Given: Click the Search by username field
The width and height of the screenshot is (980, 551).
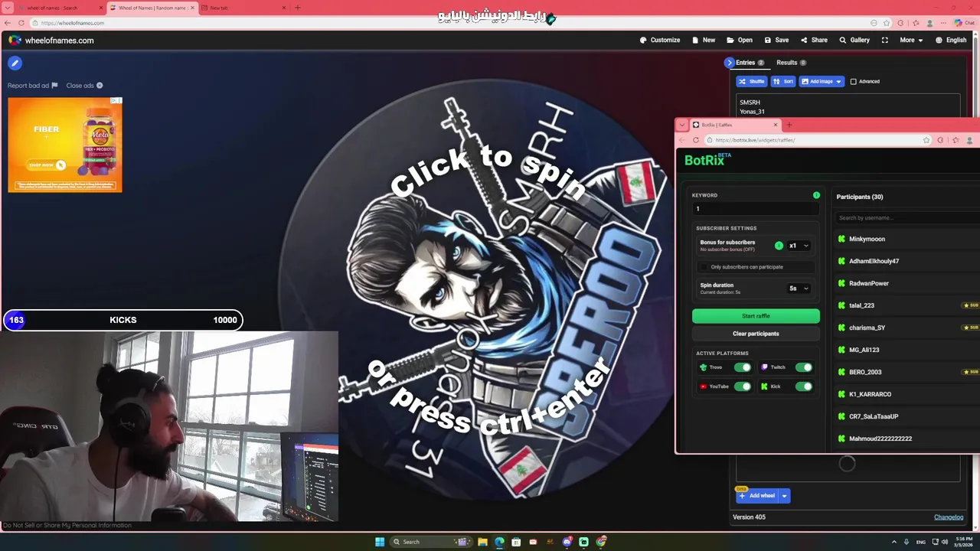Looking at the screenshot, I should click(x=907, y=218).
